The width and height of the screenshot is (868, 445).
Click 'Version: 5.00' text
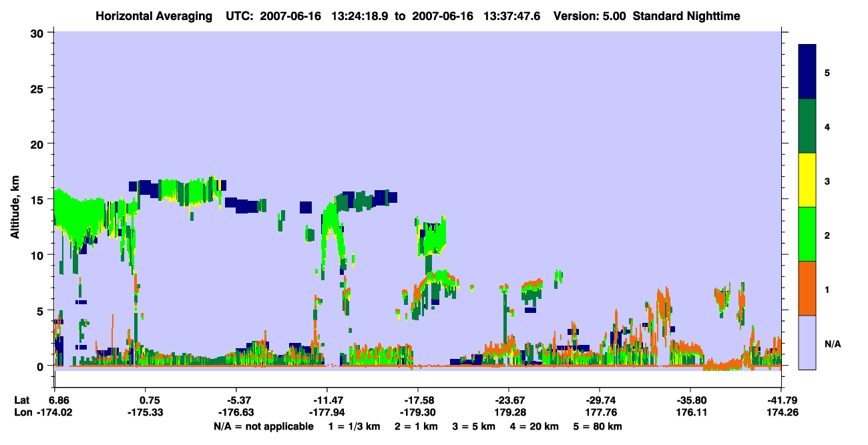pyautogui.click(x=590, y=16)
